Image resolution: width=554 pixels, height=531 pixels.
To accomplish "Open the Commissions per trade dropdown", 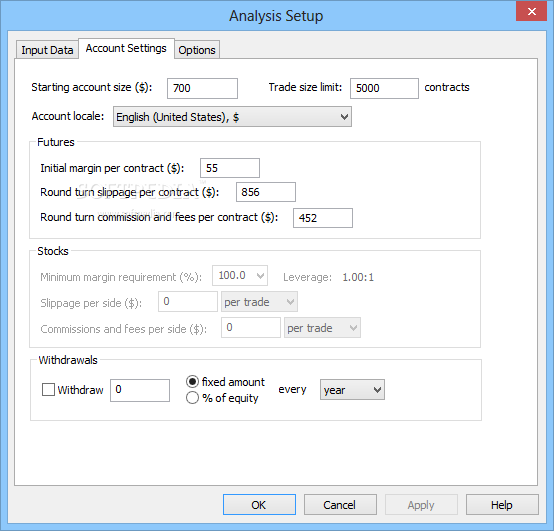I will click(322, 328).
